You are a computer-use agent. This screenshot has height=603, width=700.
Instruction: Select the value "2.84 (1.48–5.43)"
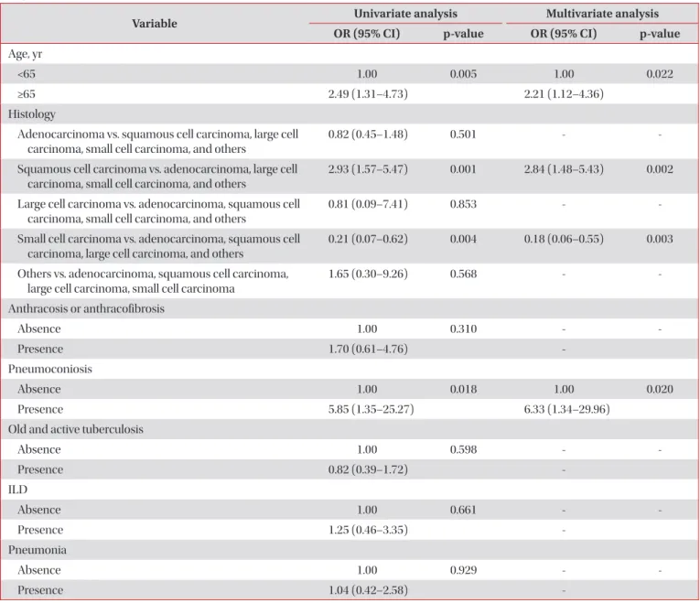564,169
